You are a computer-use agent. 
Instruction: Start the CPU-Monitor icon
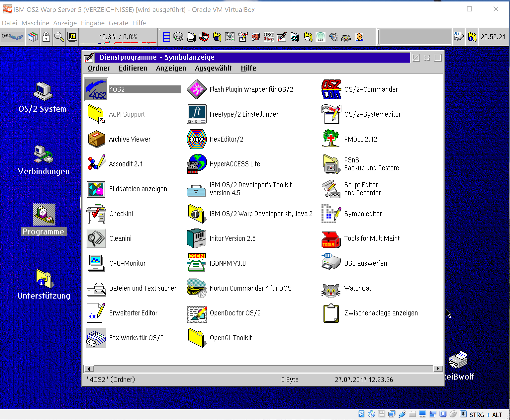coord(96,263)
